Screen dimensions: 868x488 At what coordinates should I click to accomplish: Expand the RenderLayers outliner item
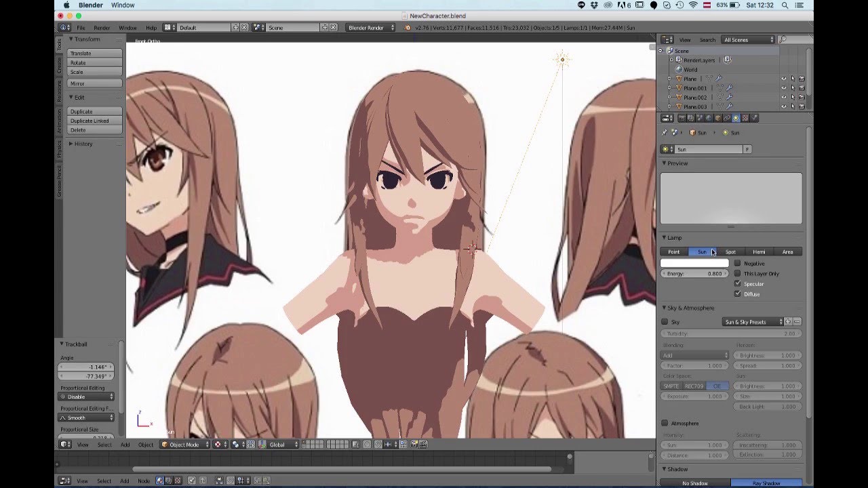point(671,60)
